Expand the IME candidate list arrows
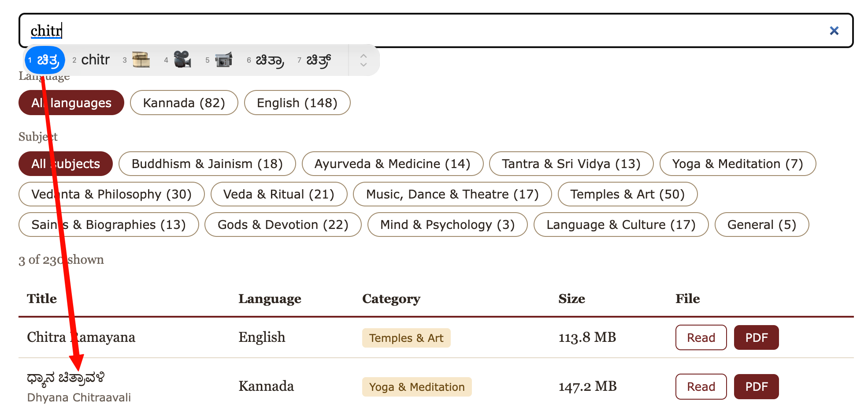The image size is (868, 412). (364, 60)
